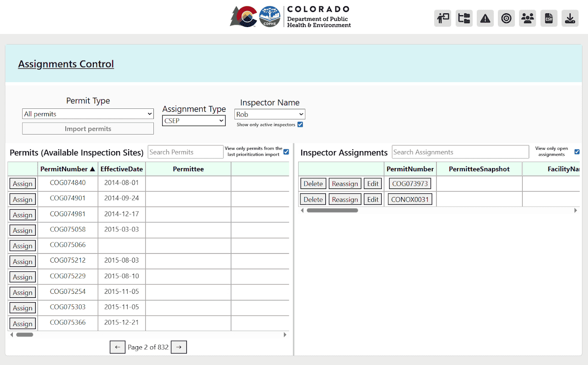Toggle View only open assignments checkbox
588x365 pixels.
[577, 152]
